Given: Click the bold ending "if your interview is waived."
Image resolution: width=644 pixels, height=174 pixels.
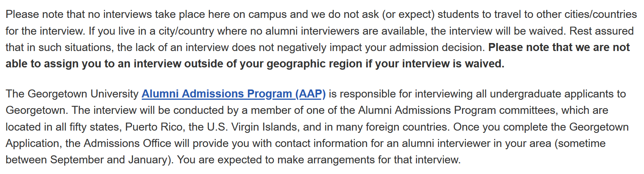Looking at the screenshot, I should [x=435, y=64].
